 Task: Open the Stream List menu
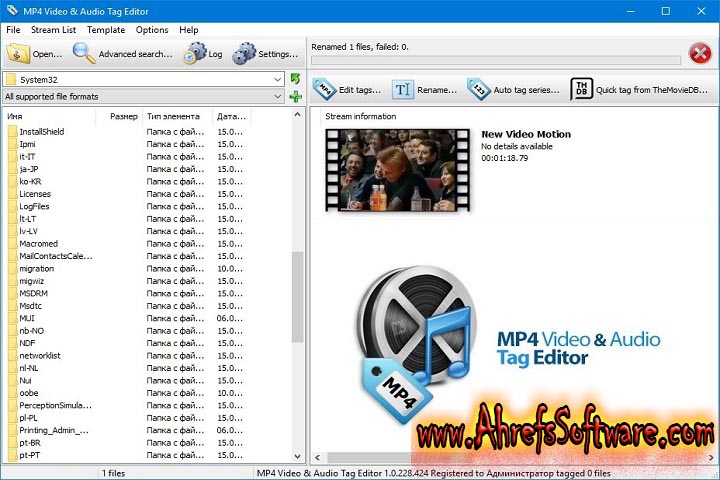click(53, 30)
